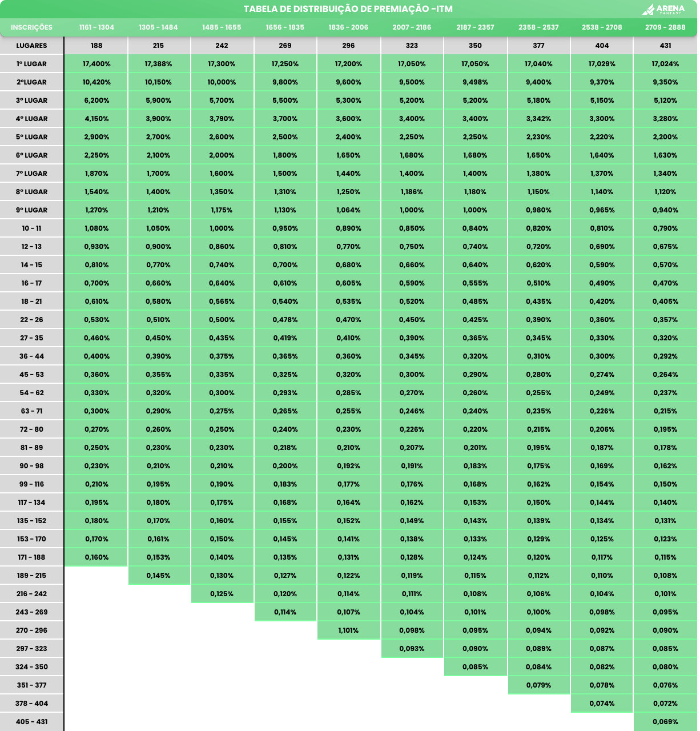Click the '9º LUGAR' row label

[x=31, y=210]
